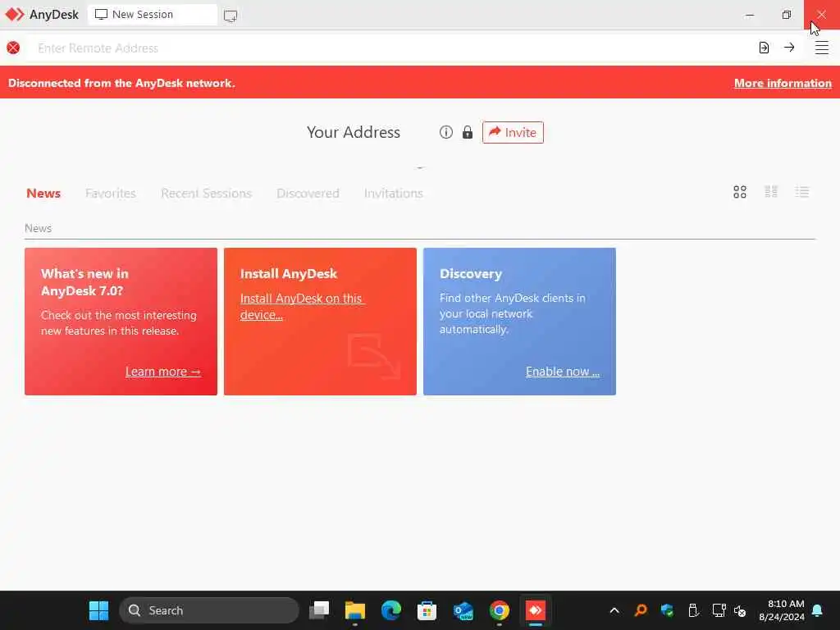Image resolution: width=840 pixels, height=630 pixels.
Task: Switch to list view layout
Action: [x=802, y=192]
